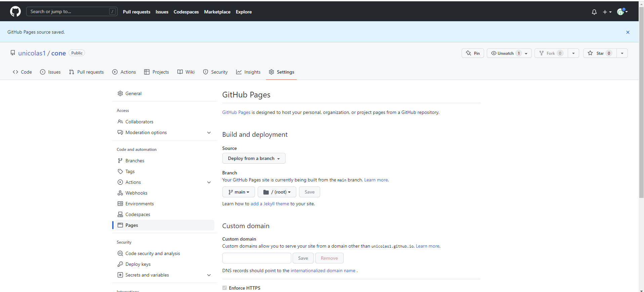Open Branches settings

point(165,161)
